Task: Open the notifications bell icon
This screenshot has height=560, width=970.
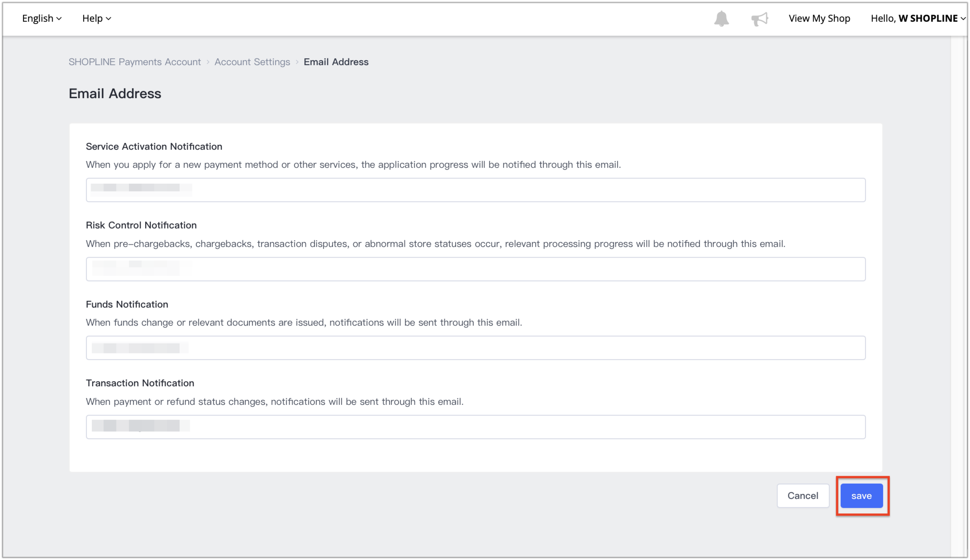Action: coord(721,19)
